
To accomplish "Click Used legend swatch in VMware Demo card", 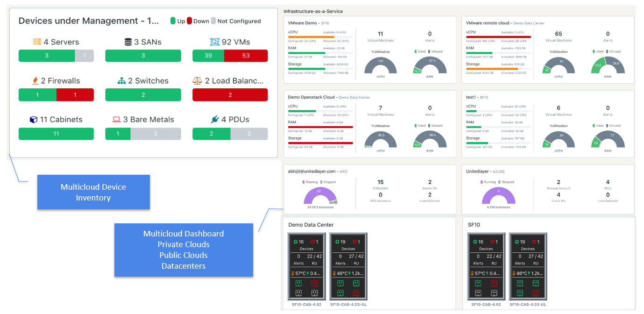I will coord(415,51).
